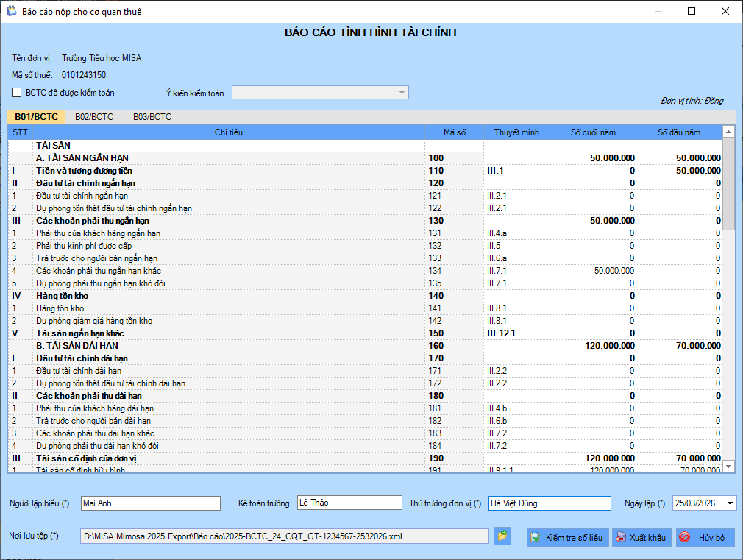The width and height of the screenshot is (743, 560).
Task: Click the Người lập biểu input field
Action: 150,503
